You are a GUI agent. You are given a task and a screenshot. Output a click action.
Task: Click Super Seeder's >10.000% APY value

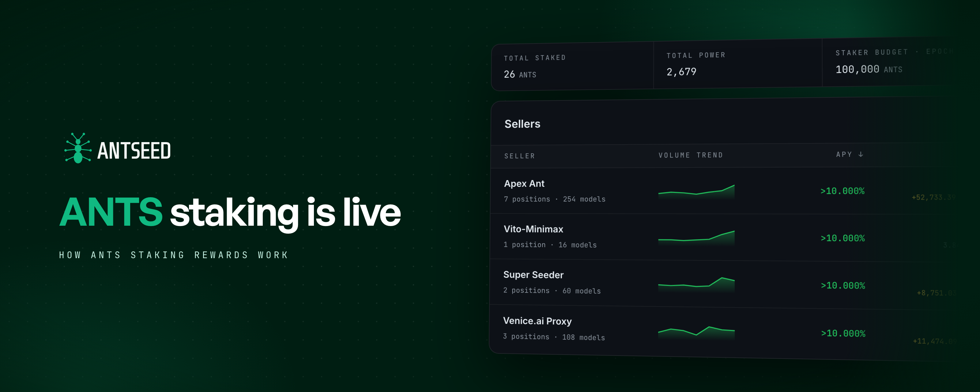point(843,285)
